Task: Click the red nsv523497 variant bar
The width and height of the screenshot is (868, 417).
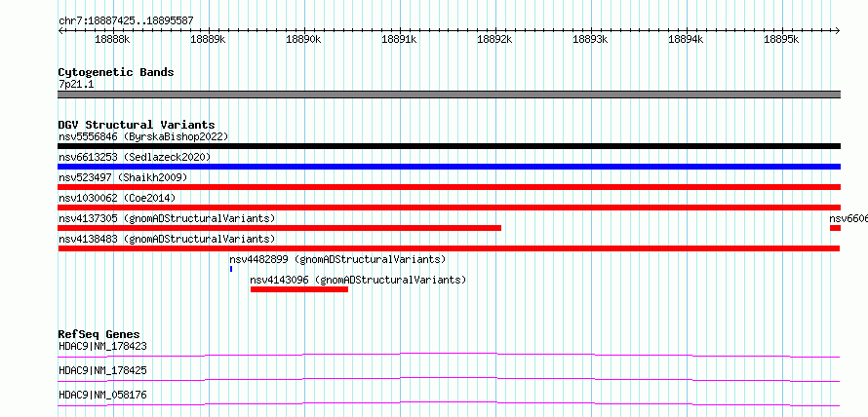Action: click(449, 187)
